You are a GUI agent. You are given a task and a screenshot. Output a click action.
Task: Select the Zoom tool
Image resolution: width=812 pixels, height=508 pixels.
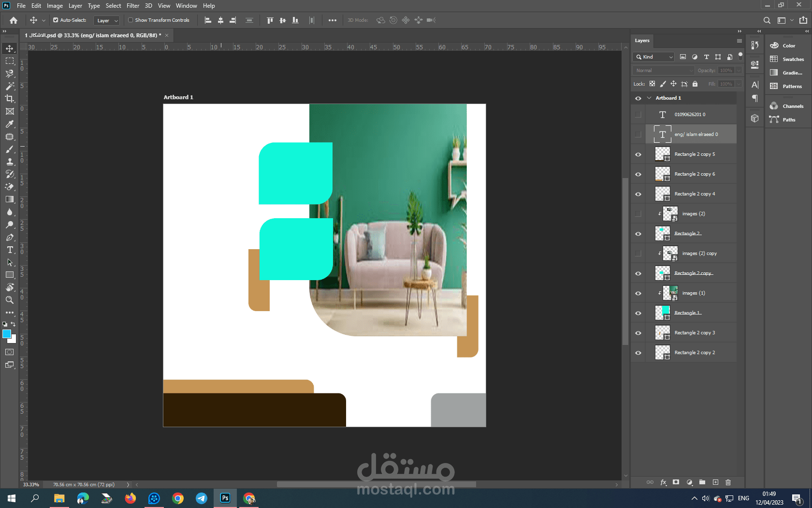10,300
